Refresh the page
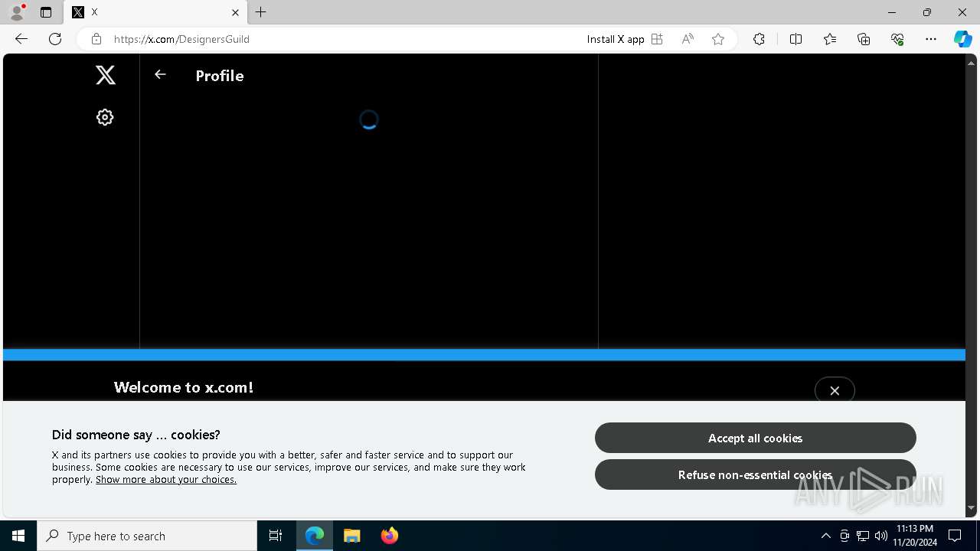Viewport: 980px width, 551px height. tap(55, 39)
